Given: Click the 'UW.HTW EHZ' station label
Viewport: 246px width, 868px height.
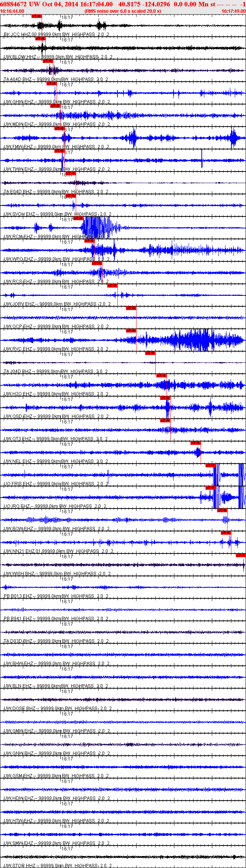Looking at the screenshot, I should [x=18, y=821].
